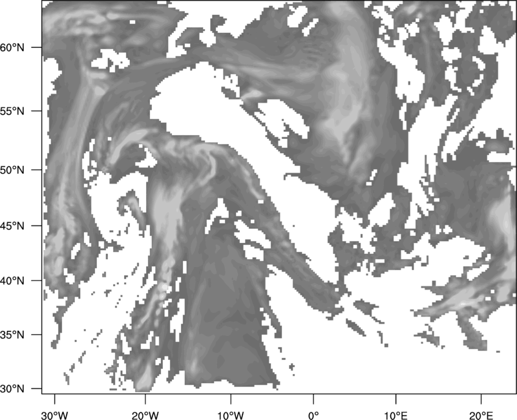Click the 35°N latitude label
517x420 pixels.
click(12, 335)
